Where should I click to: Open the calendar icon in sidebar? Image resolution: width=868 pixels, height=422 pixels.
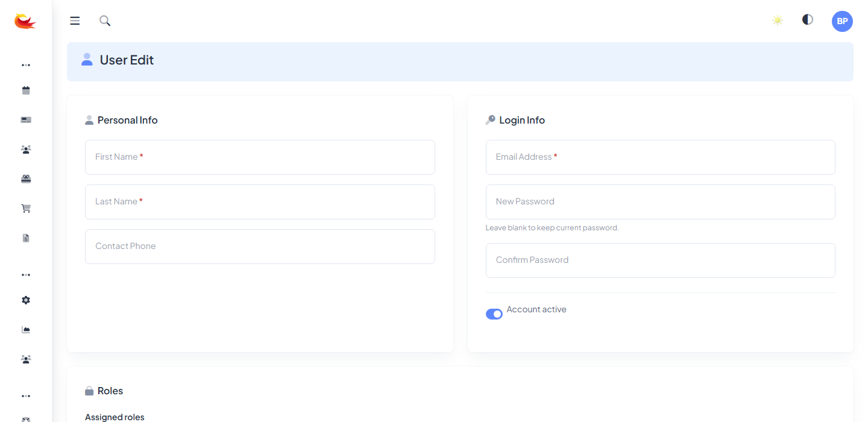click(x=26, y=90)
